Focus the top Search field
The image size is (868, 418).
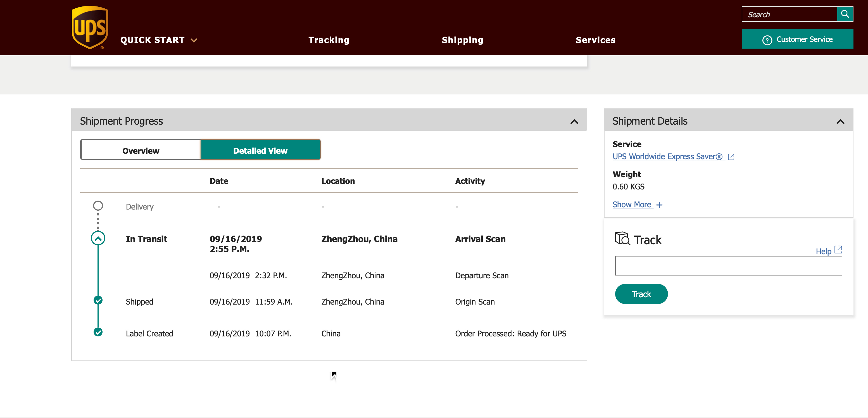point(789,14)
